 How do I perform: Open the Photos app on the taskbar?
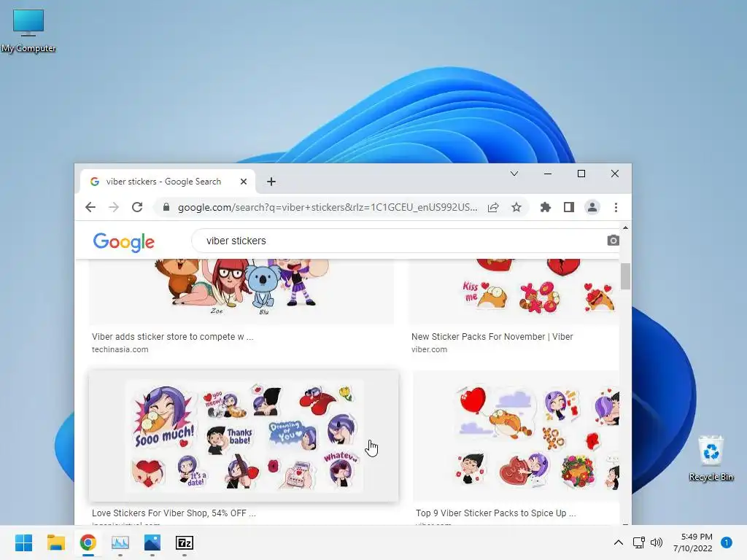(152, 542)
